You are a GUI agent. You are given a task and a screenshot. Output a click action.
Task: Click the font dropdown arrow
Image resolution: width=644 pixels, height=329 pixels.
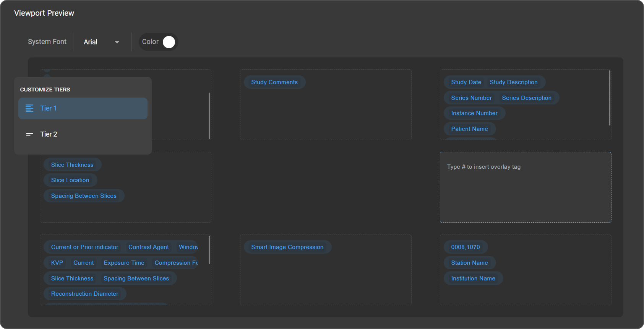[x=117, y=42]
